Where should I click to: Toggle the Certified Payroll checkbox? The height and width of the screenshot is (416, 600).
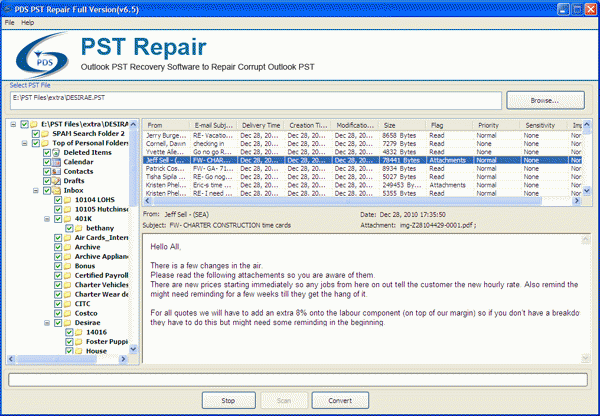pyautogui.click(x=58, y=275)
